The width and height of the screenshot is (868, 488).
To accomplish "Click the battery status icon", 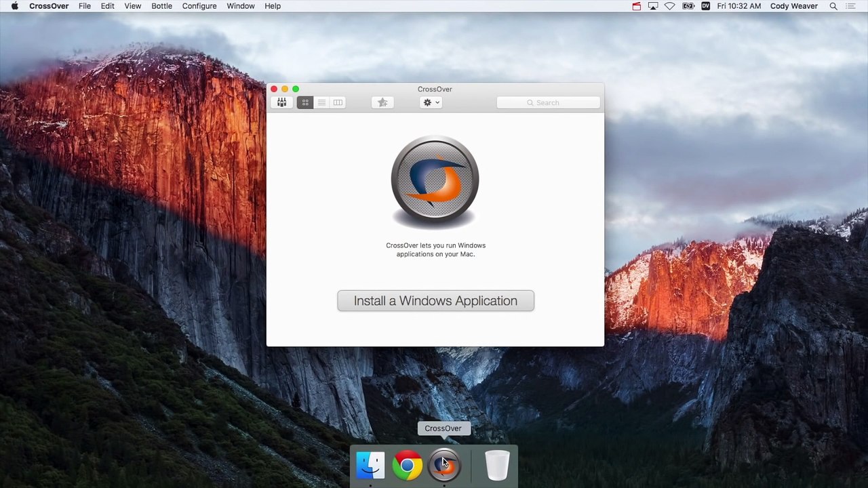I will [x=688, y=6].
